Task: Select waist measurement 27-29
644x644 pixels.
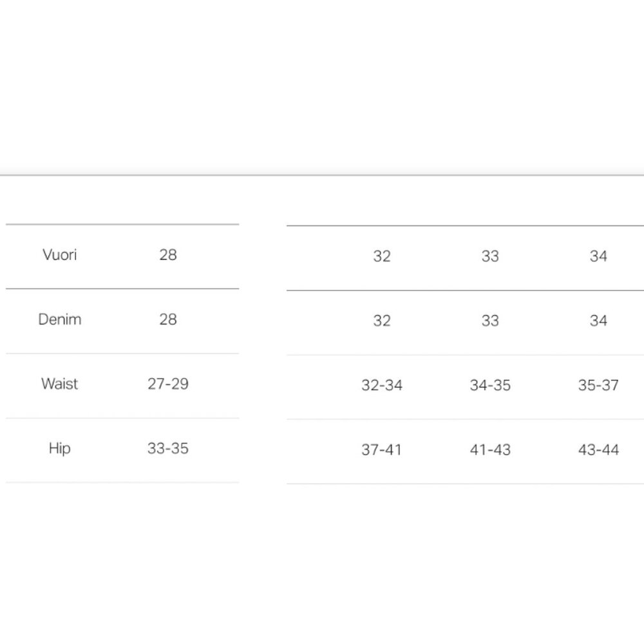Action: pos(168,384)
